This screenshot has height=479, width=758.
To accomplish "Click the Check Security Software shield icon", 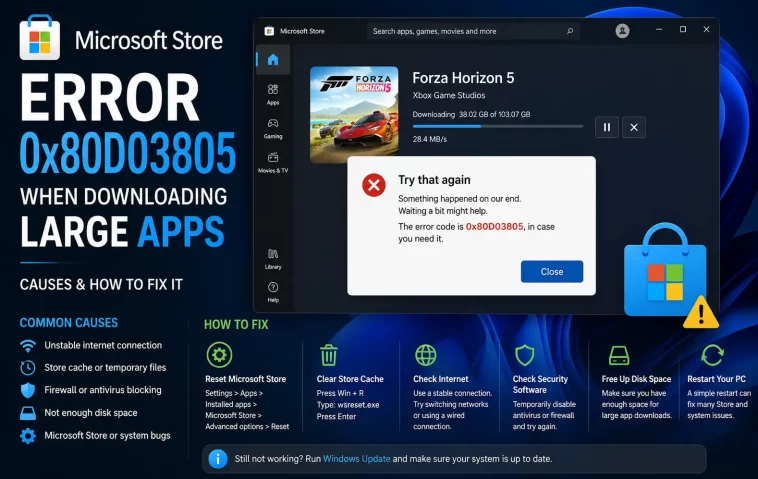I will (525, 355).
